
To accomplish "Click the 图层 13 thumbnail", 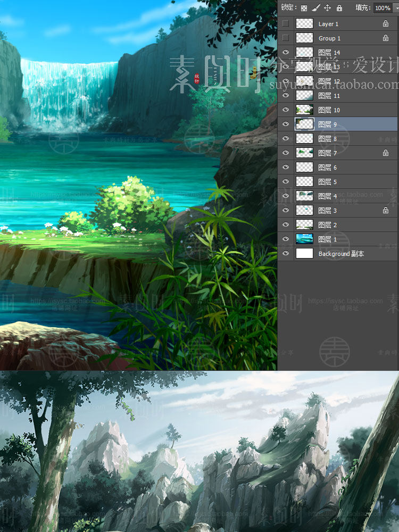I will click(x=304, y=66).
